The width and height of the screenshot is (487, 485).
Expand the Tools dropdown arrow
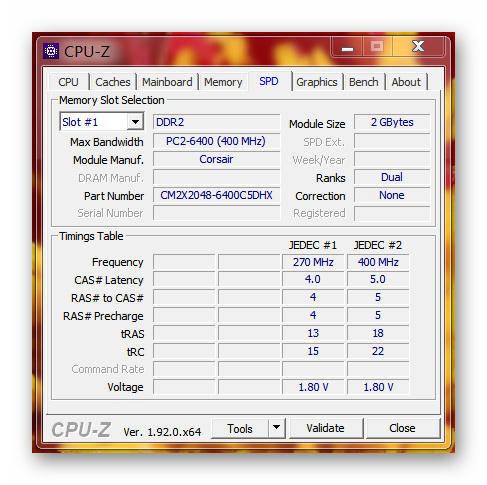(276, 428)
